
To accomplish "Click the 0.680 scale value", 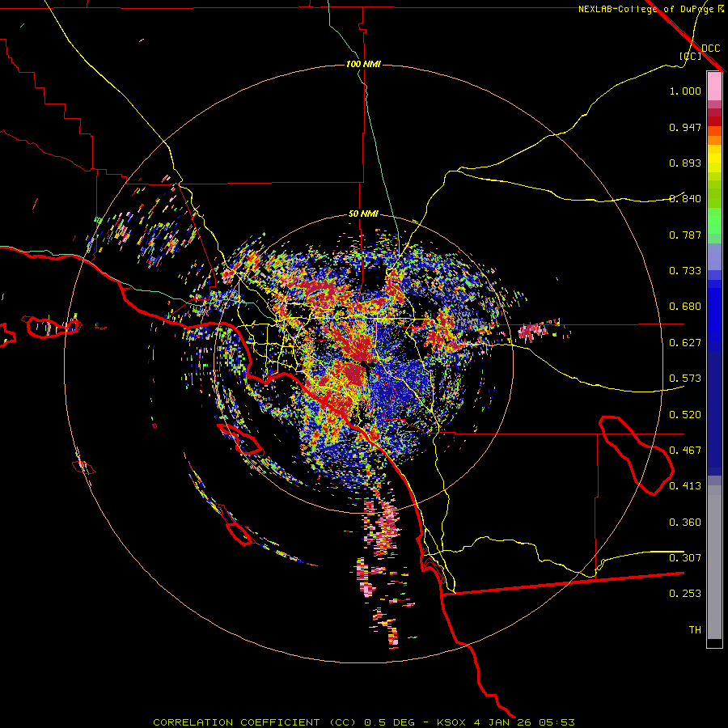I will point(685,307).
